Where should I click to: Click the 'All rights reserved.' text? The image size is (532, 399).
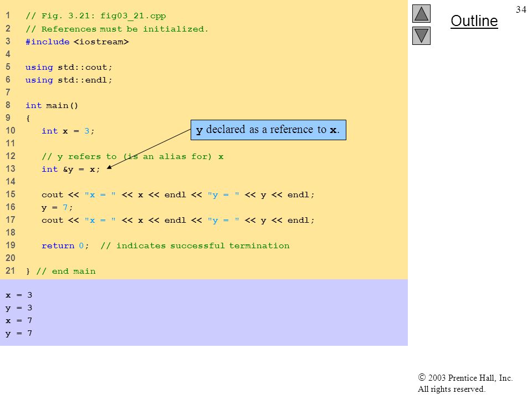[451, 389]
